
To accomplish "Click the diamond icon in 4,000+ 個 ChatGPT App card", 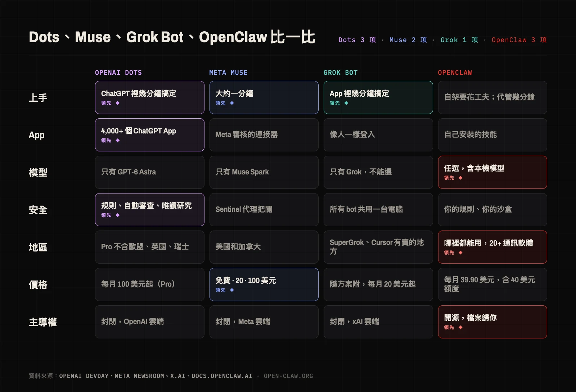I will click(118, 141).
